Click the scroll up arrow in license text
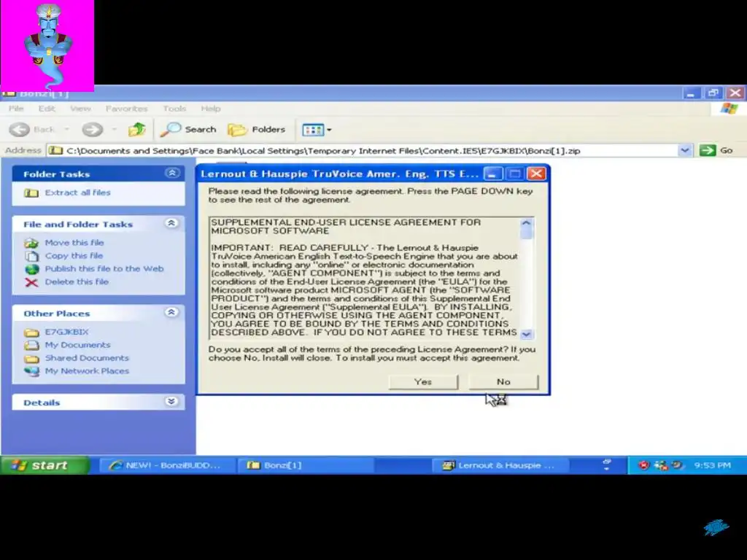This screenshot has height=560, width=747. (x=527, y=222)
